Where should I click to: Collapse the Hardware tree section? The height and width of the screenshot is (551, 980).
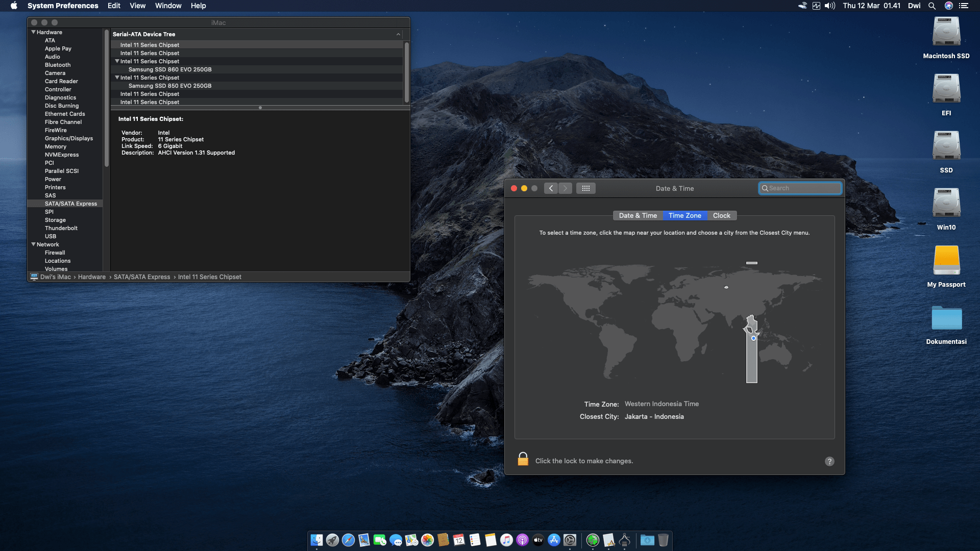34,32
